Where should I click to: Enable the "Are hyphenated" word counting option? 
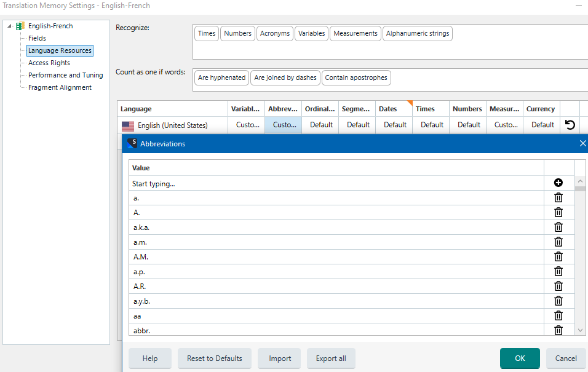point(221,77)
